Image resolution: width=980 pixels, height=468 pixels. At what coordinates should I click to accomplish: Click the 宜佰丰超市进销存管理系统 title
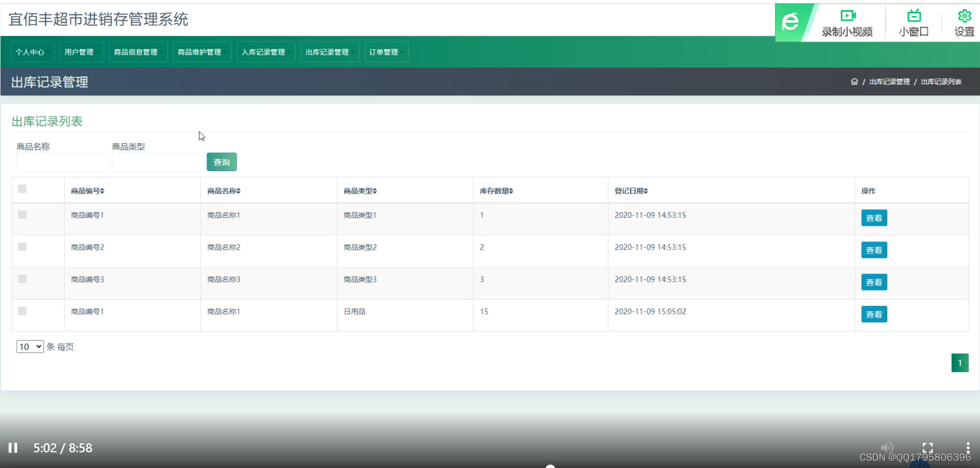(98, 20)
